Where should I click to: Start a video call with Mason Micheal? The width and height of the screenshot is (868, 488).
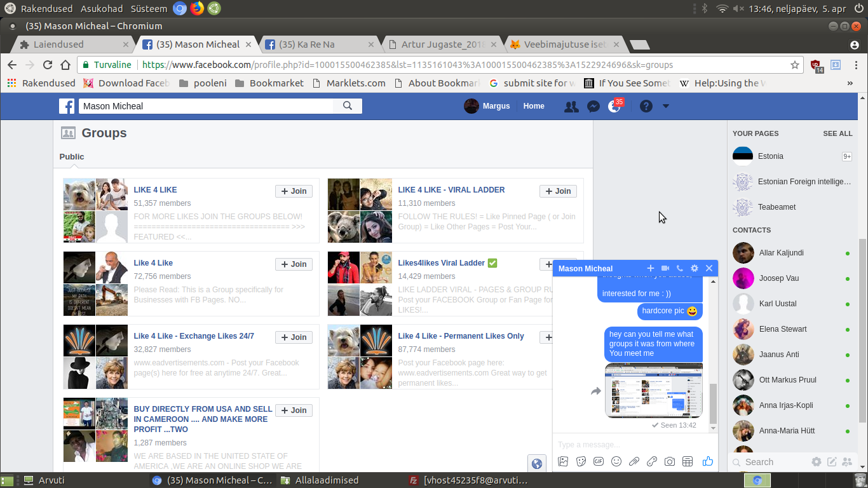coord(665,269)
